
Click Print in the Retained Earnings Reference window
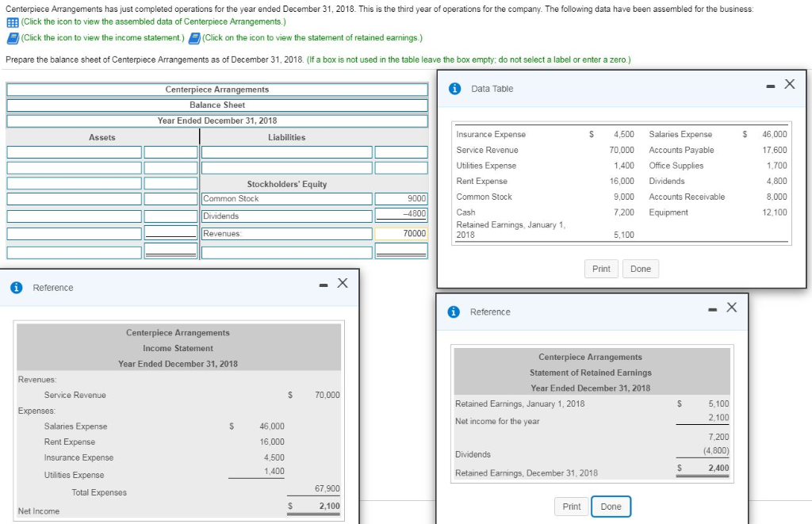point(572,507)
